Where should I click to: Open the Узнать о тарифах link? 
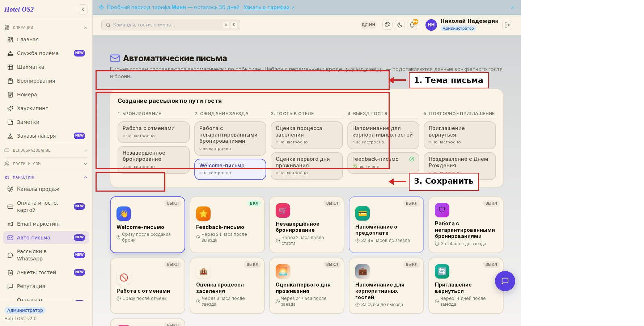(266, 7)
